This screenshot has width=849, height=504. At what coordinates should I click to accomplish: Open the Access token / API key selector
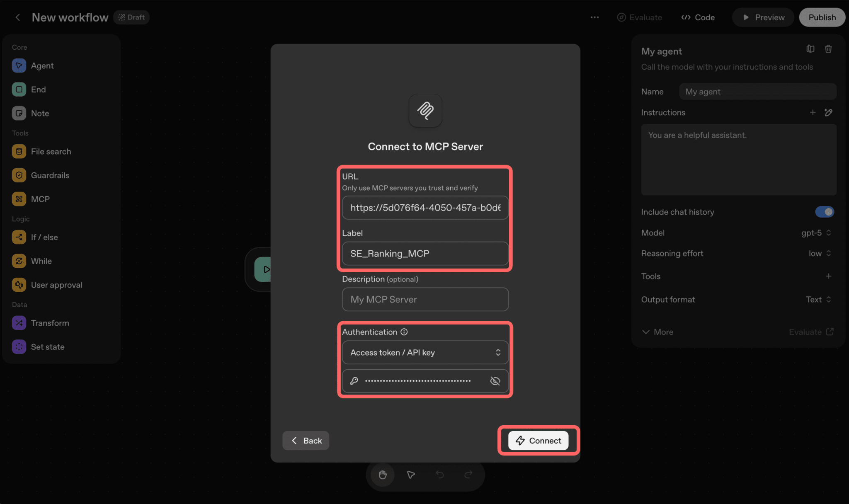point(425,352)
